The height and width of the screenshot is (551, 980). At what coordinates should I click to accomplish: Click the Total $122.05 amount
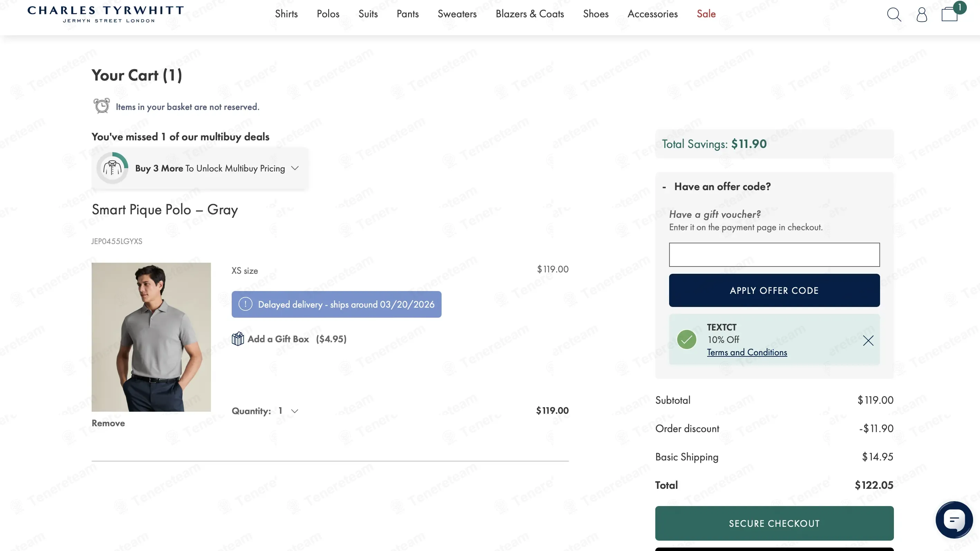874,485
